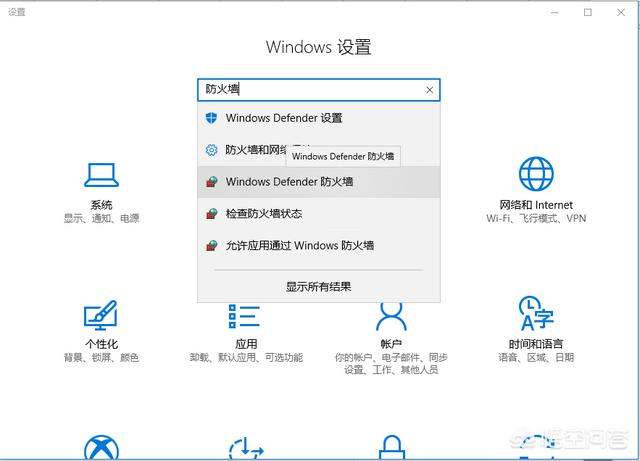Open the 网络和 Internet globe icon
The height and width of the screenshot is (461, 640).
pos(536,174)
